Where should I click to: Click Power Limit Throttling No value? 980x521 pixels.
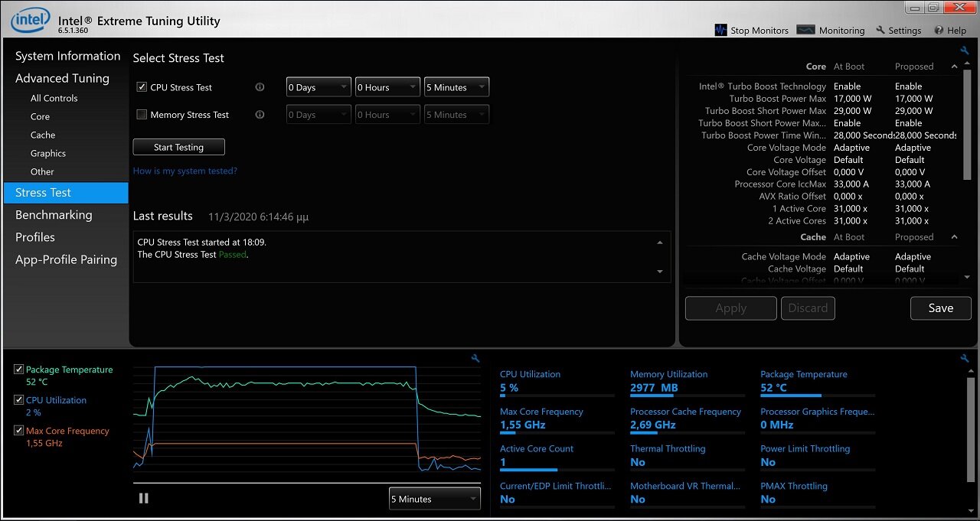coord(768,462)
